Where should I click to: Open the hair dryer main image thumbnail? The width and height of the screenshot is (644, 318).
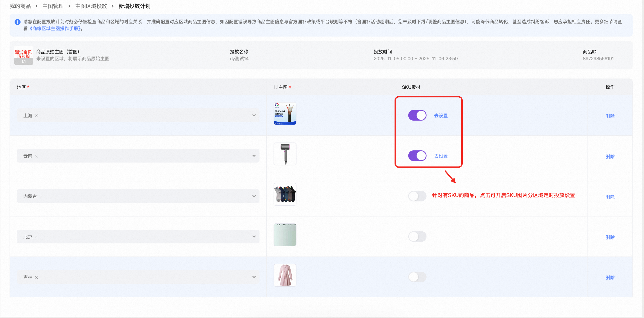285,154
